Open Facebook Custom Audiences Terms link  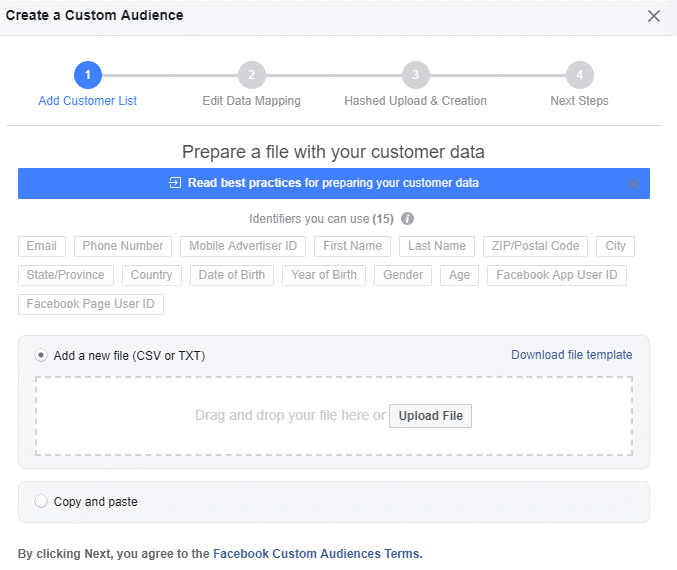(x=318, y=554)
